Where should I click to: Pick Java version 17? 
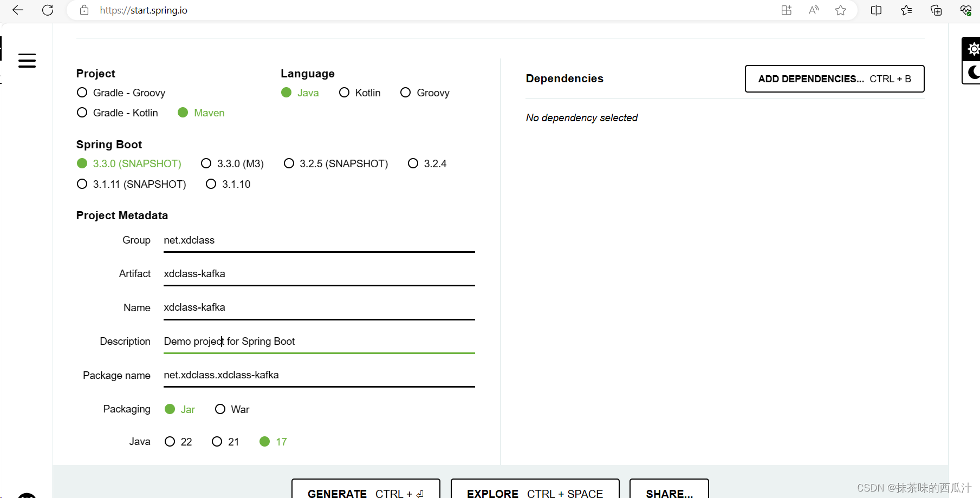coord(273,442)
